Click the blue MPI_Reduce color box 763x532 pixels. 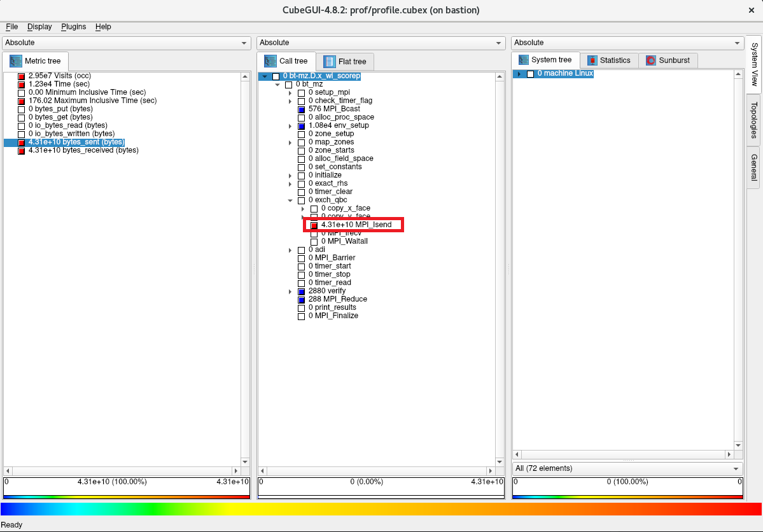[302, 300]
